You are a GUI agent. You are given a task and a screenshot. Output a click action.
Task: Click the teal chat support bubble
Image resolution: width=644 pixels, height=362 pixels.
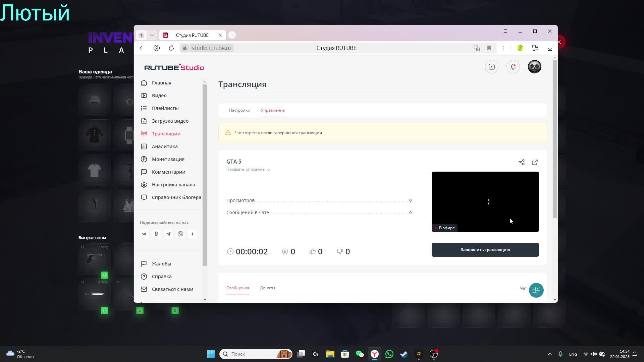click(x=536, y=290)
